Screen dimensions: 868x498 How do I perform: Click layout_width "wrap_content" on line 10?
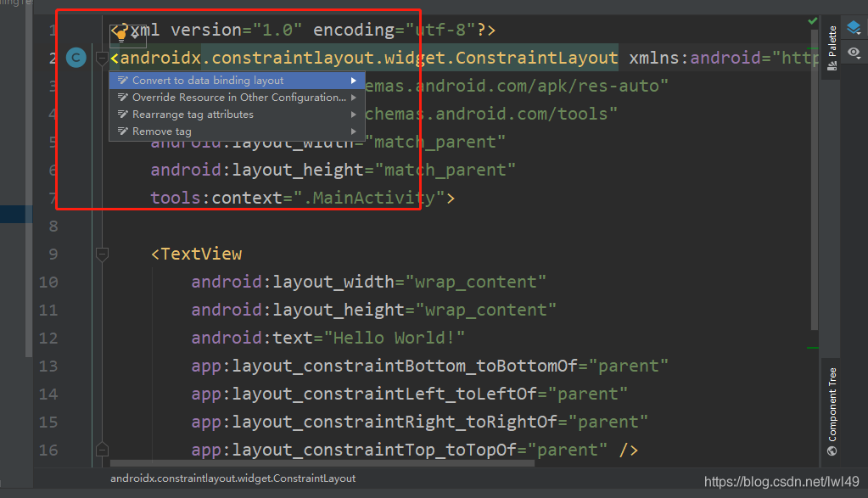[475, 282]
